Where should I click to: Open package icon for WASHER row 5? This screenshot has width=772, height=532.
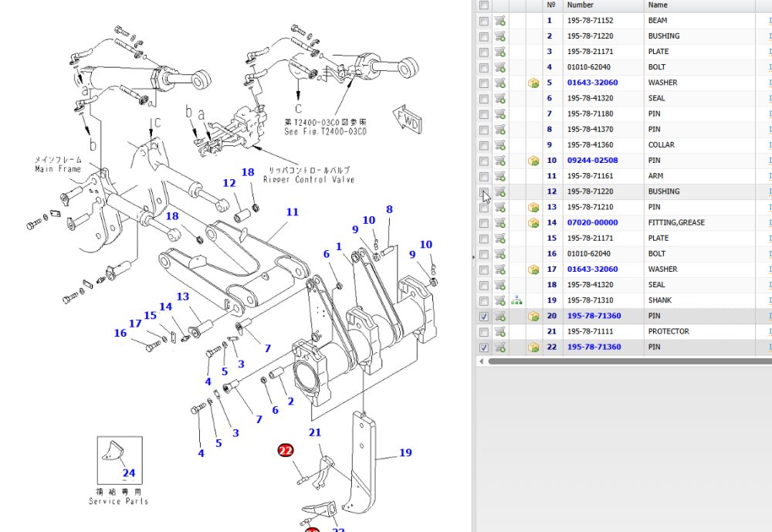coord(533,83)
